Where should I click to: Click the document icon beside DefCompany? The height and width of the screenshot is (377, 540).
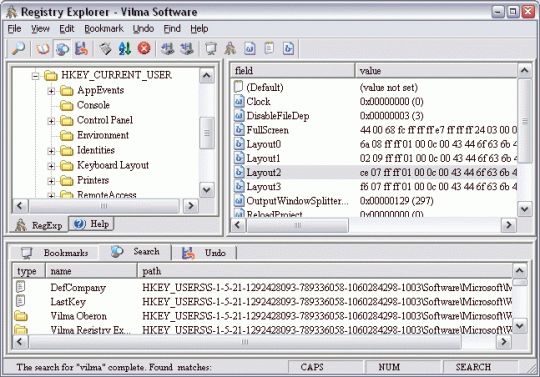click(20, 287)
